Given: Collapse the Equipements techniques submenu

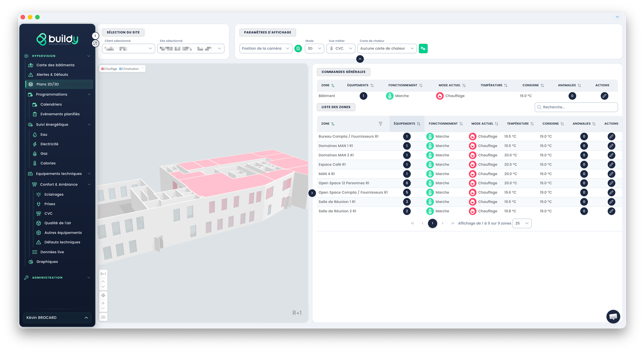Looking at the screenshot, I should click(89, 174).
